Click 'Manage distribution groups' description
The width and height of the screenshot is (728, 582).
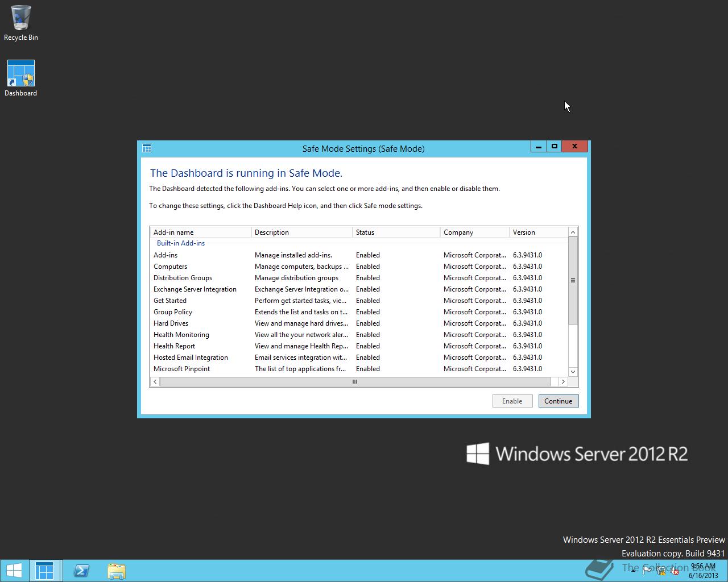pyautogui.click(x=296, y=278)
